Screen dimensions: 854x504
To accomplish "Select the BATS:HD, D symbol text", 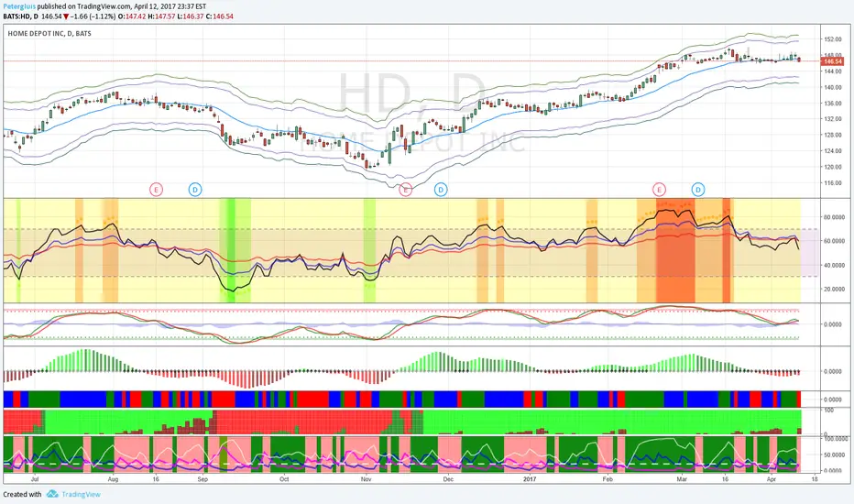I will [x=21, y=16].
